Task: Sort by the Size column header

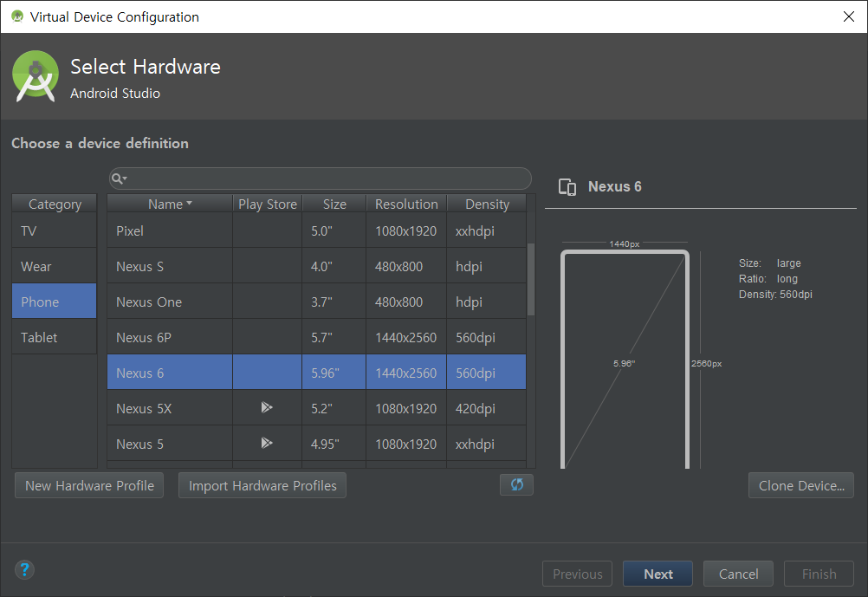Action: [334, 204]
